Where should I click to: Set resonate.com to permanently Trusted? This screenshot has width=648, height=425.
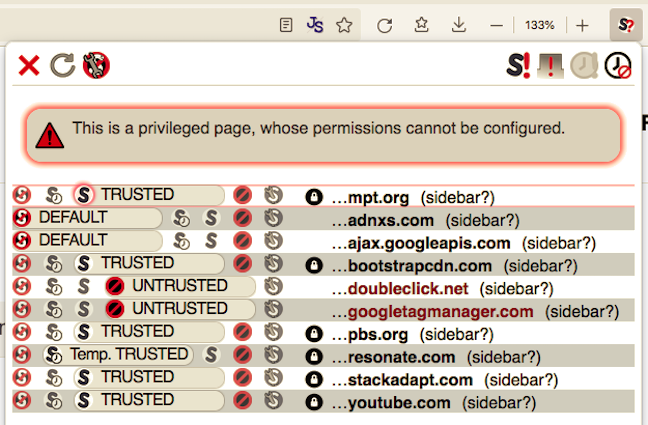pos(211,355)
